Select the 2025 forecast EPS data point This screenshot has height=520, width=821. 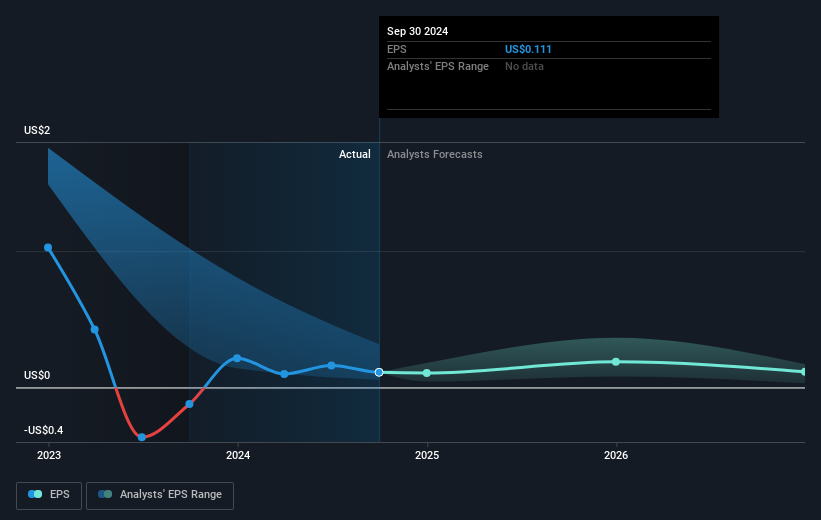pos(427,373)
